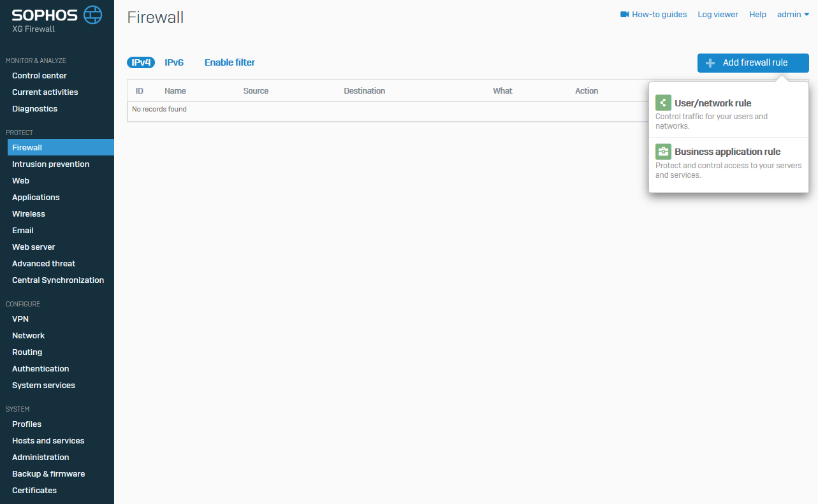This screenshot has width=818, height=504.
Task: Select Firewall in the sidebar
Action: coord(61,147)
